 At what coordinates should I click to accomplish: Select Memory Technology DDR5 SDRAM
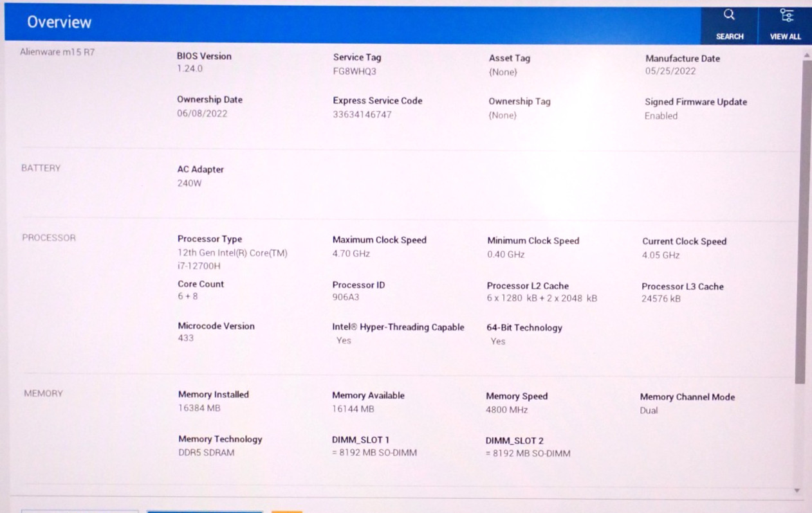[207, 453]
